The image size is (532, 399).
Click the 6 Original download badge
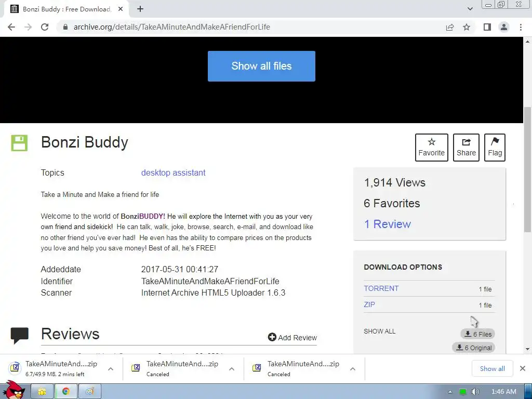coord(474,348)
